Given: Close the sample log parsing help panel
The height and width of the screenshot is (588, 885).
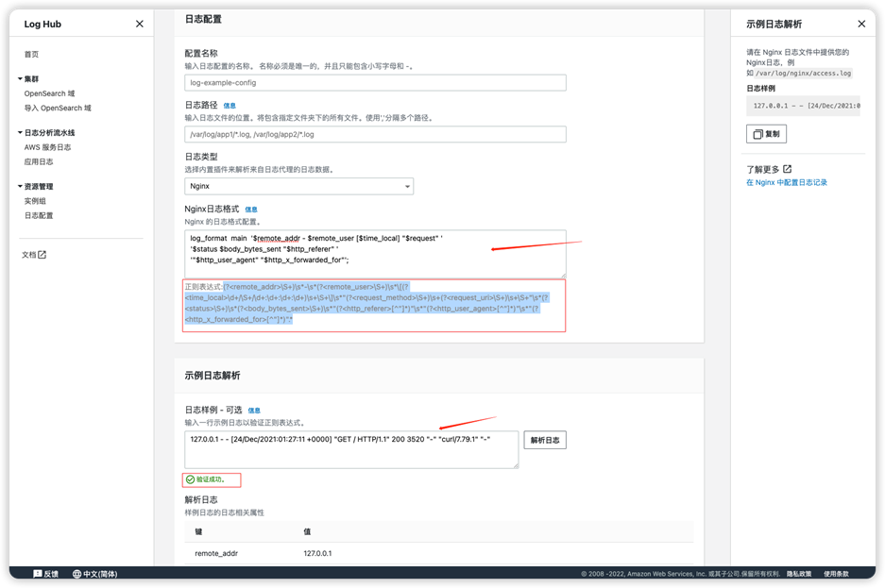Looking at the screenshot, I should [x=861, y=24].
